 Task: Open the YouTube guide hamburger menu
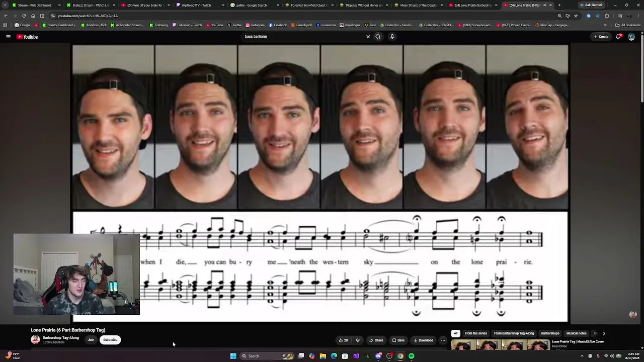point(8,37)
